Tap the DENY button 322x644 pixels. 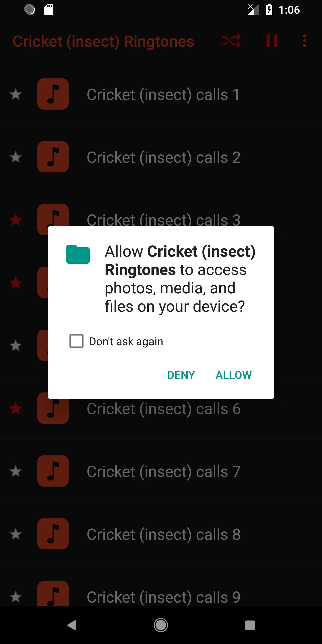tap(181, 375)
